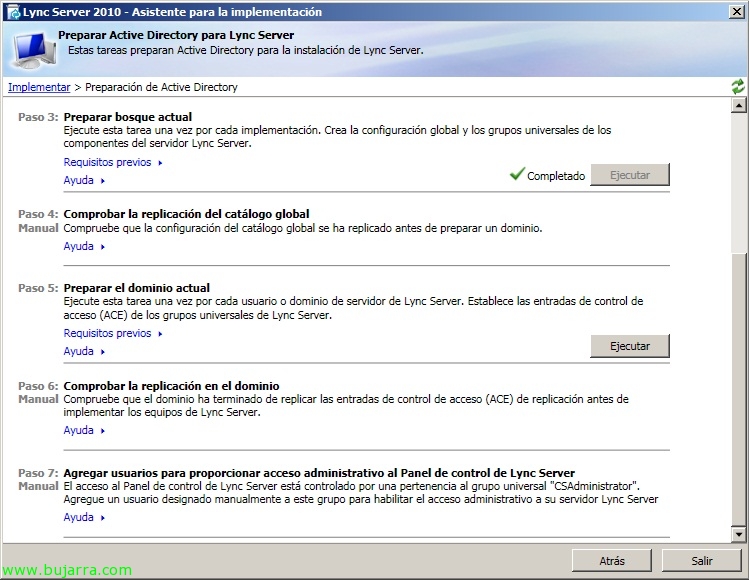Image resolution: width=749 pixels, height=580 pixels.
Task: Click the 'Completado' status text
Action: (556, 176)
